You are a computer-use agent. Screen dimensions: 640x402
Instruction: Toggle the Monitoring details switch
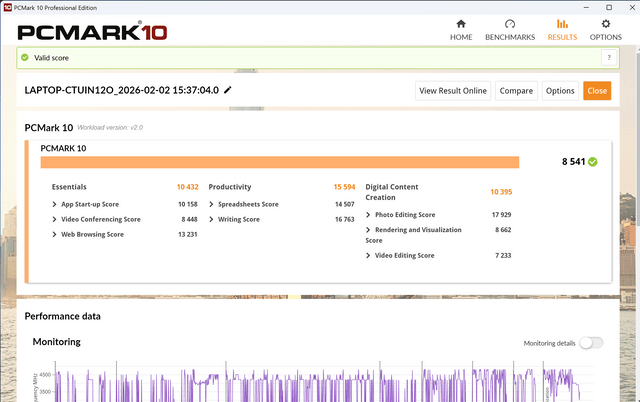coord(591,343)
